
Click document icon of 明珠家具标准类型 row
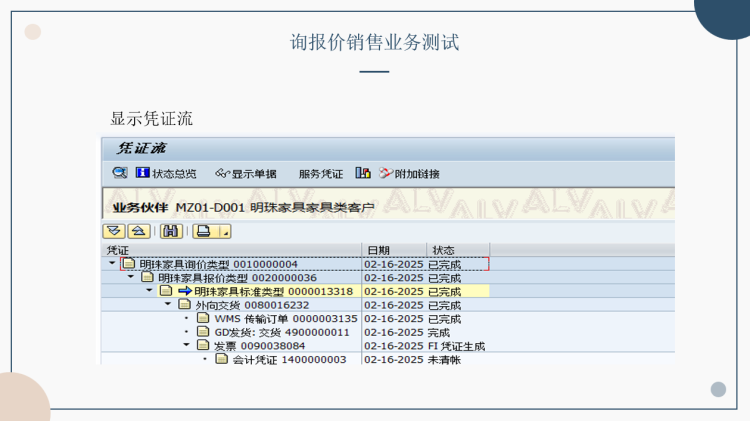(166, 290)
